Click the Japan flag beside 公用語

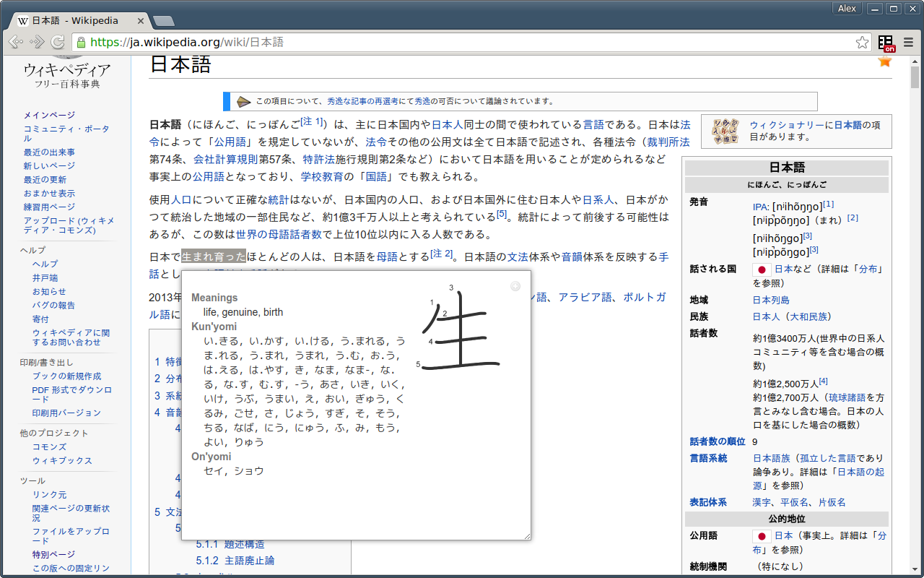(762, 536)
